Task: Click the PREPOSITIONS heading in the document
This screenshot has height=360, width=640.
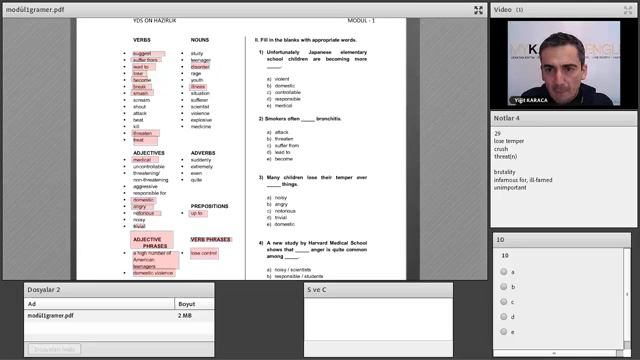Action: [x=209, y=206]
